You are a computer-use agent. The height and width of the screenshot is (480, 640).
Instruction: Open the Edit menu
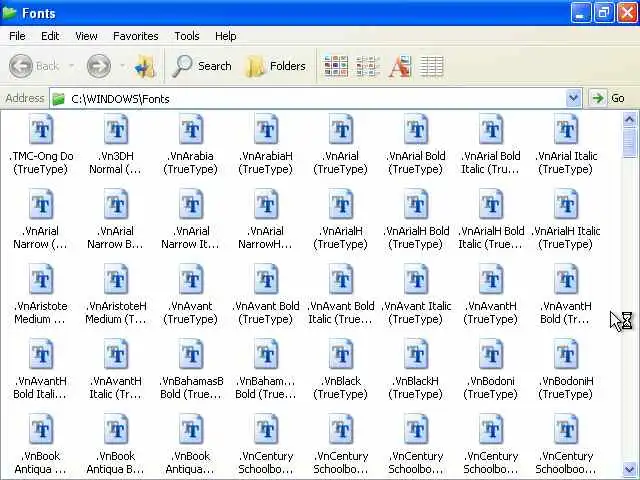click(x=50, y=36)
